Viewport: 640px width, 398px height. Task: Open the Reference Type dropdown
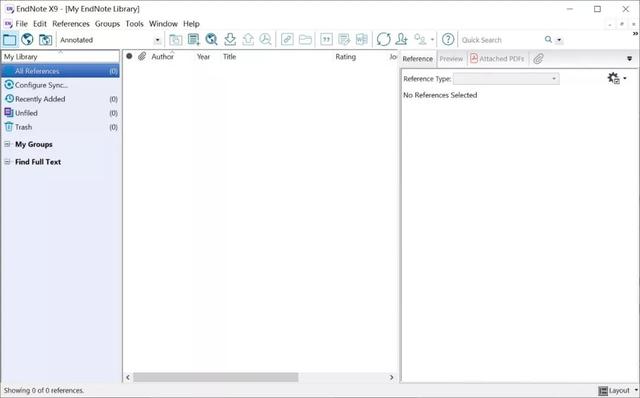click(506, 78)
